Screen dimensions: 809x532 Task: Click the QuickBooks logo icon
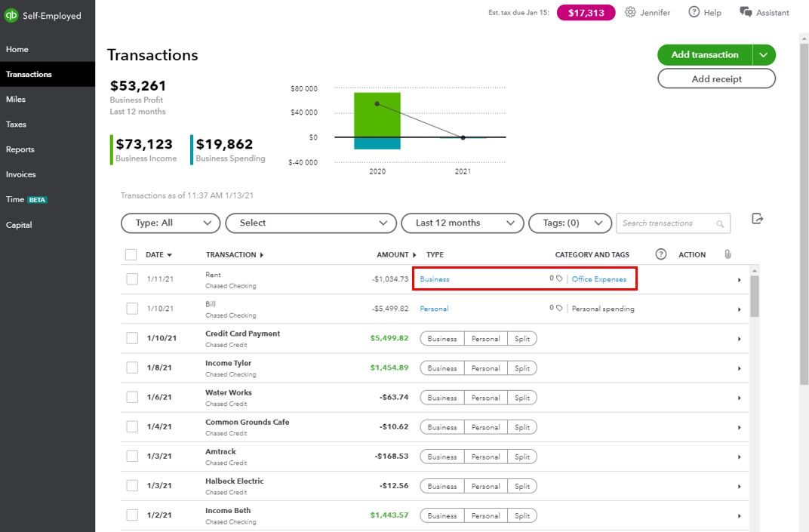(11, 16)
